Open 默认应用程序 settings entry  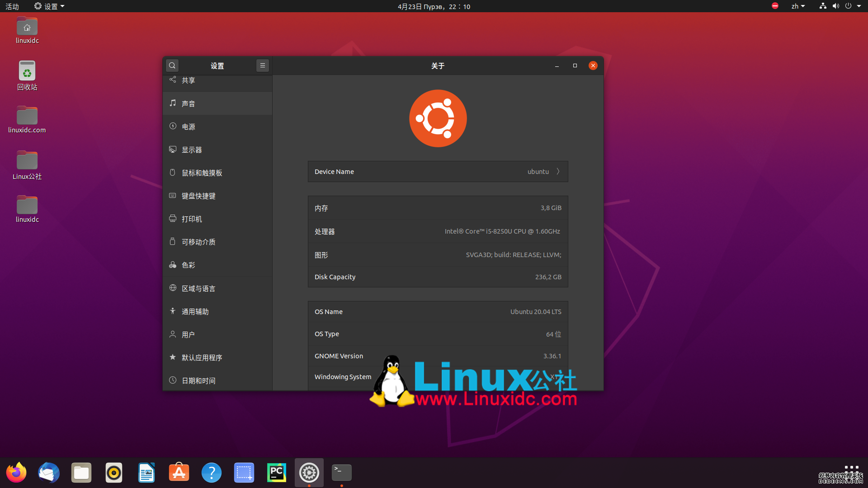point(217,357)
